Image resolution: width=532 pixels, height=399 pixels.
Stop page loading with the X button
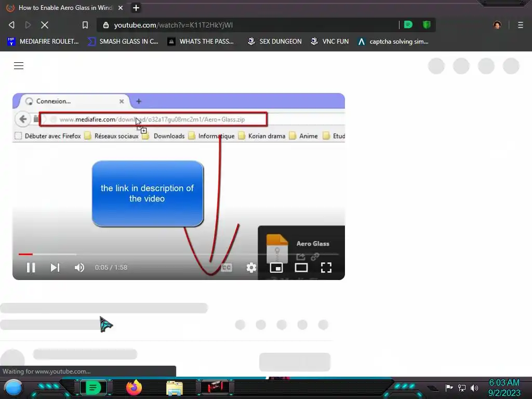[x=45, y=25]
